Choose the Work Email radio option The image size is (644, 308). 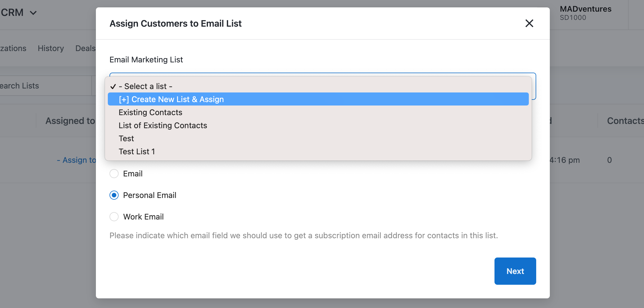114,217
